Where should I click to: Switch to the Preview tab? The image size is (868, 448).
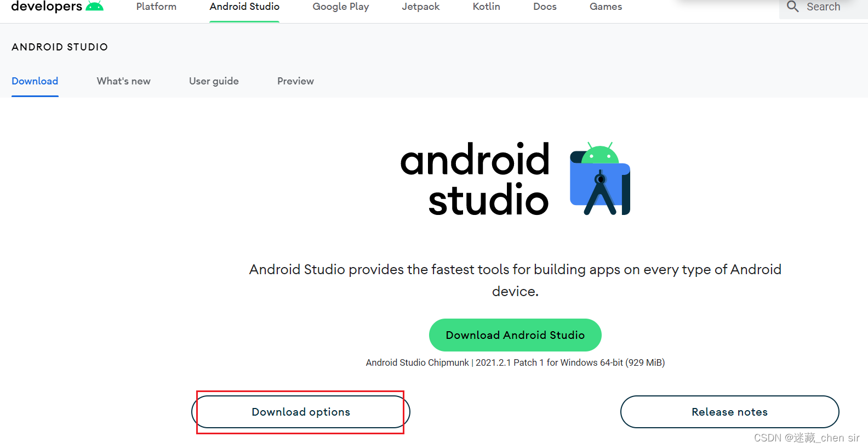click(x=295, y=81)
